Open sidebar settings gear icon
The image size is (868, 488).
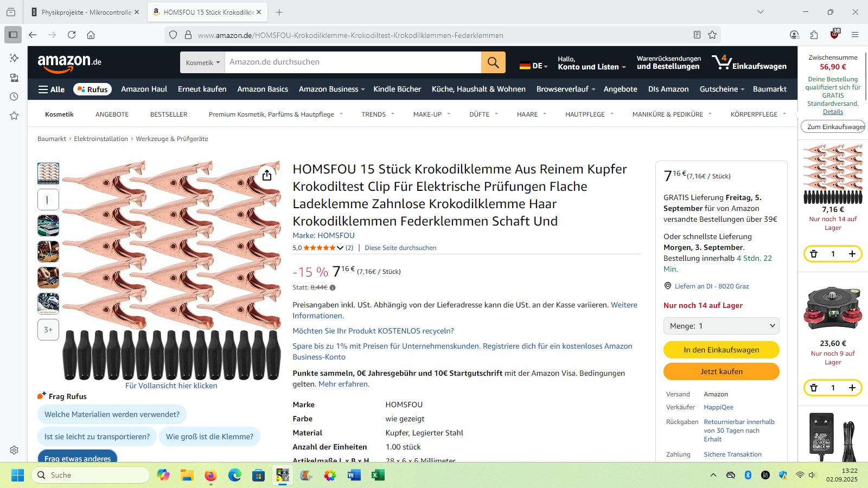tap(14, 450)
